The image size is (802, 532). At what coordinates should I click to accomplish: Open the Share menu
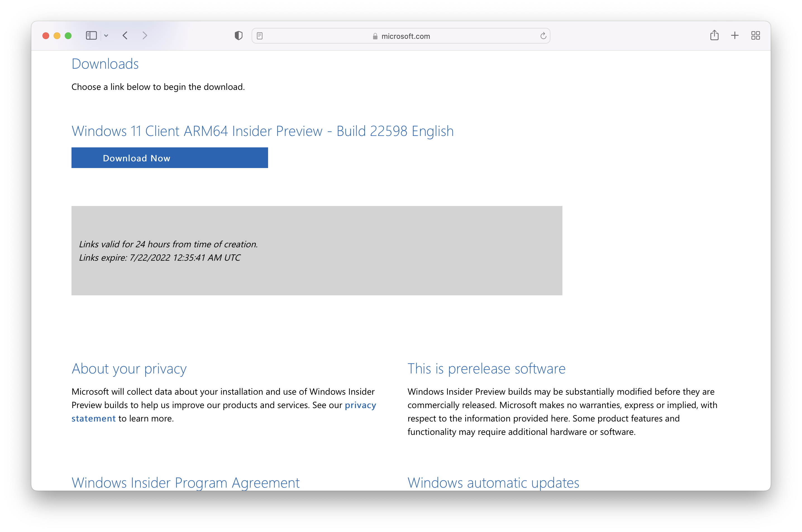point(714,35)
